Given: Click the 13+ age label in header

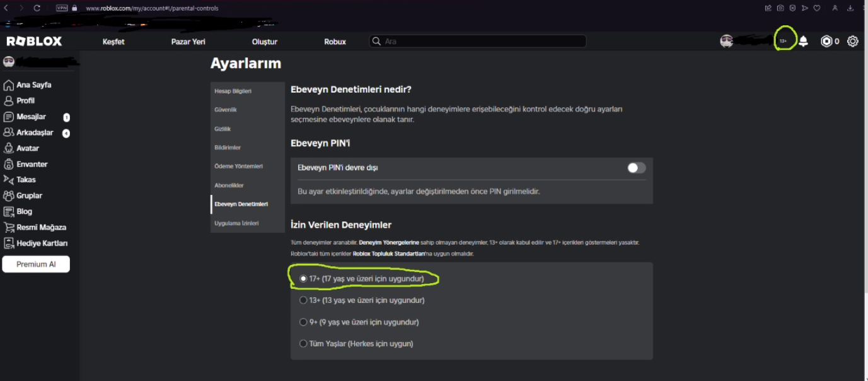Looking at the screenshot, I should click(783, 41).
